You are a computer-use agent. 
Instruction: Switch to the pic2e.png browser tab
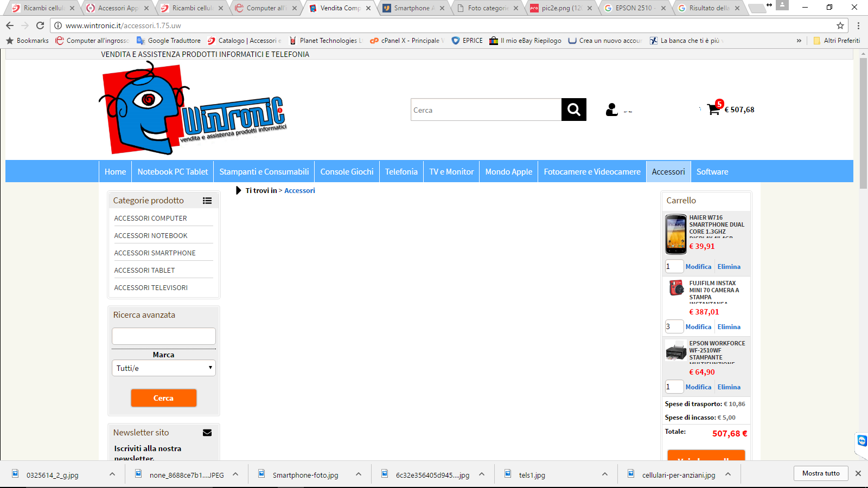(x=560, y=8)
